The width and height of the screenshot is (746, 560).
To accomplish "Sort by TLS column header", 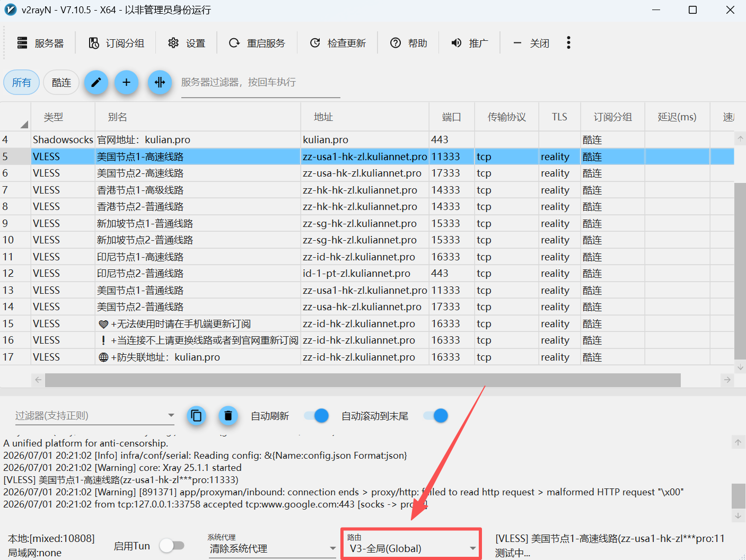I will [559, 117].
